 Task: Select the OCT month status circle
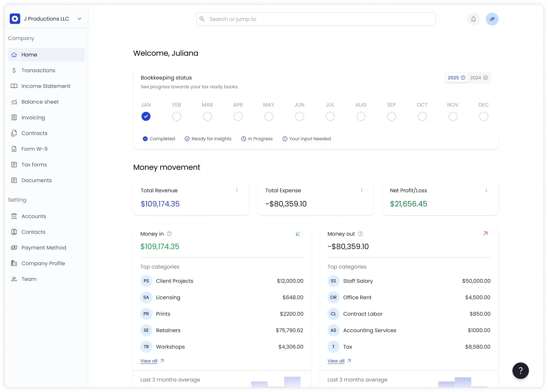422,116
